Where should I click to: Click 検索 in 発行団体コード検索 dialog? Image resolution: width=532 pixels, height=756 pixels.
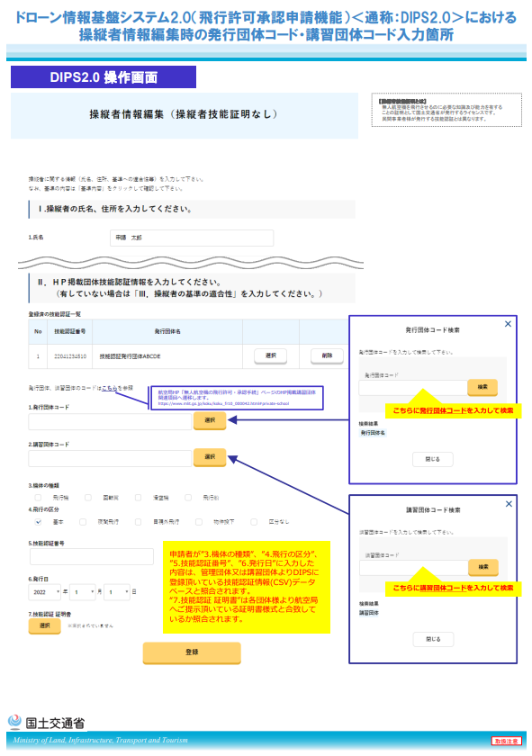[x=482, y=387]
